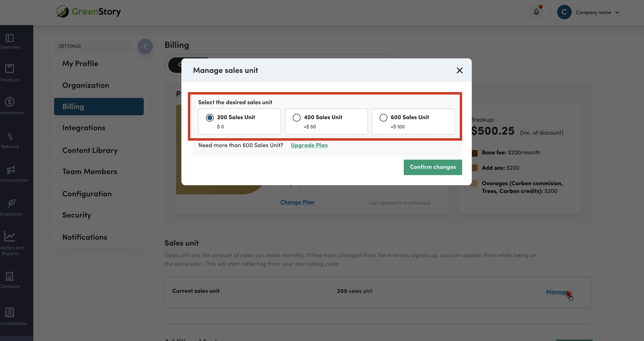Close the Manage sales unit dialog

click(x=459, y=70)
